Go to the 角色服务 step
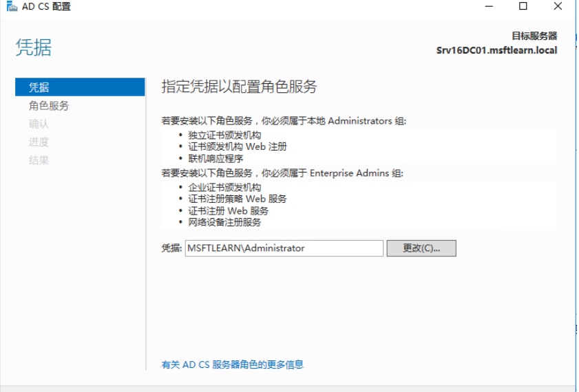Image resolution: width=579 pixels, height=392 pixels. point(49,106)
